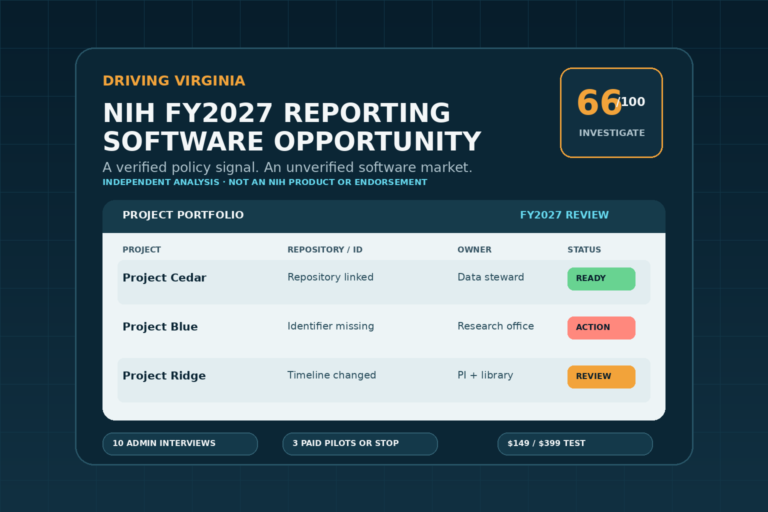Image resolution: width=768 pixels, height=512 pixels.
Task: Select the Project Ridge row name
Action: click(x=164, y=375)
